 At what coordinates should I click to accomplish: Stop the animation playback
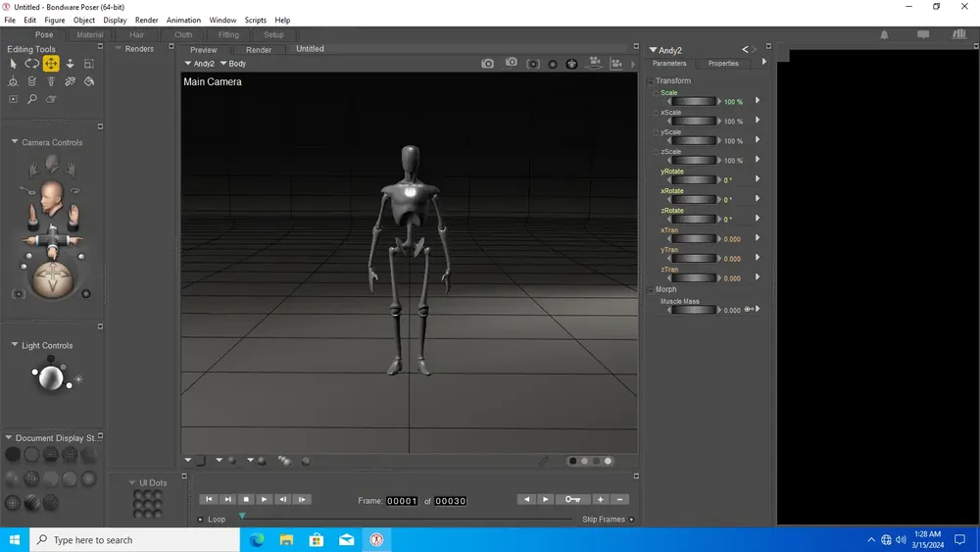[246, 499]
